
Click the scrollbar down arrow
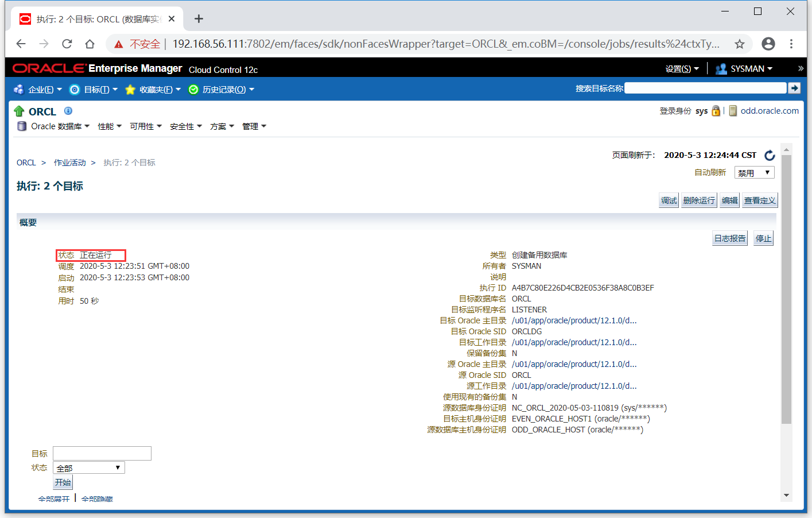(786, 495)
